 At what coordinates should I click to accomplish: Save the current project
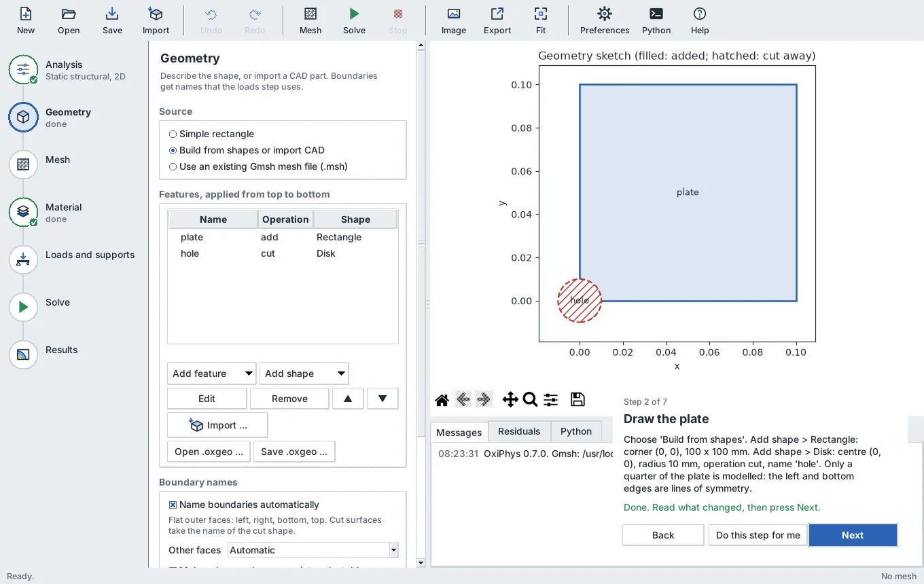(x=112, y=20)
